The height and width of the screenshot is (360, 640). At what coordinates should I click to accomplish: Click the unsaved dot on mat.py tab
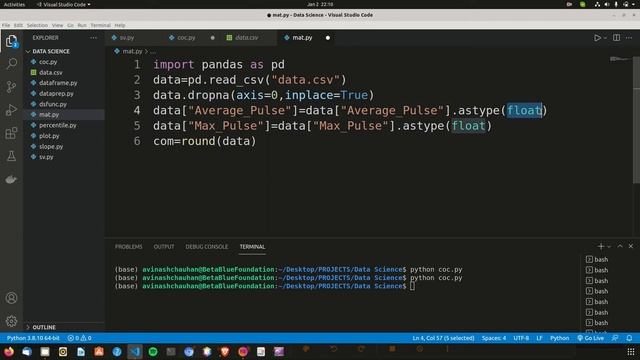tap(328, 38)
